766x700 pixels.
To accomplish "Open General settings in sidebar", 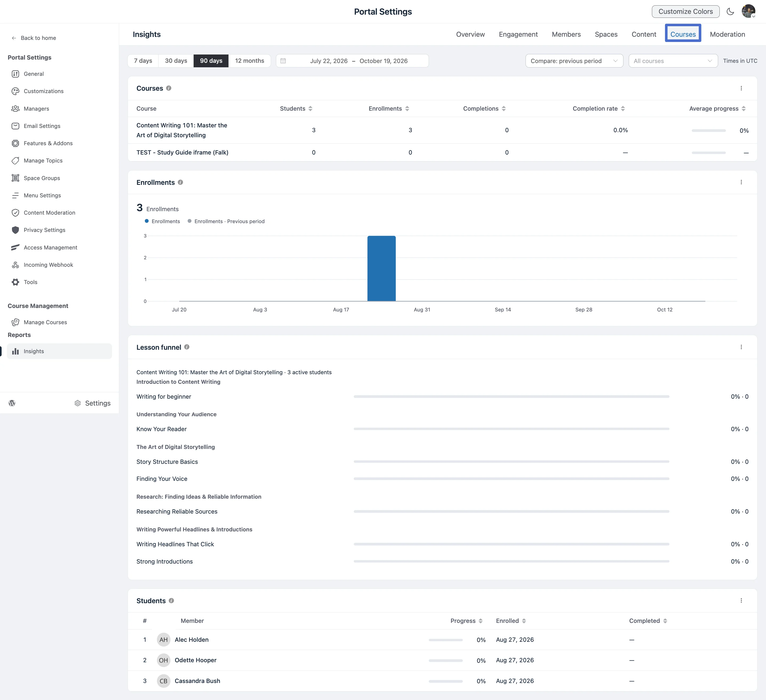I will tap(34, 74).
